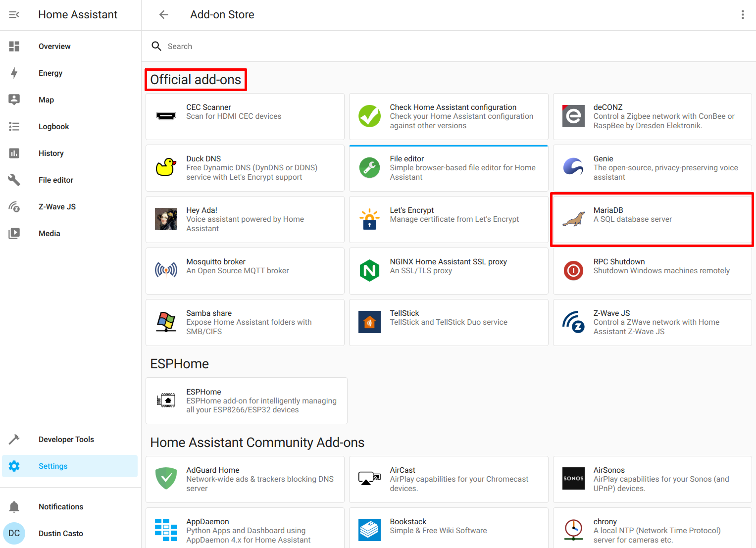Viewport: 756px width, 548px height.
Task: Click the deCONZ logo icon
Action: click(574, 116)
